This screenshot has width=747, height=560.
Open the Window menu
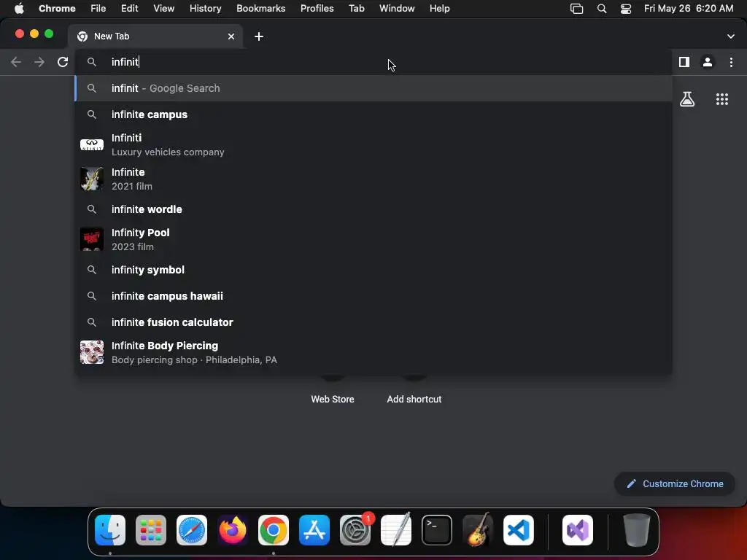(397, 9)
